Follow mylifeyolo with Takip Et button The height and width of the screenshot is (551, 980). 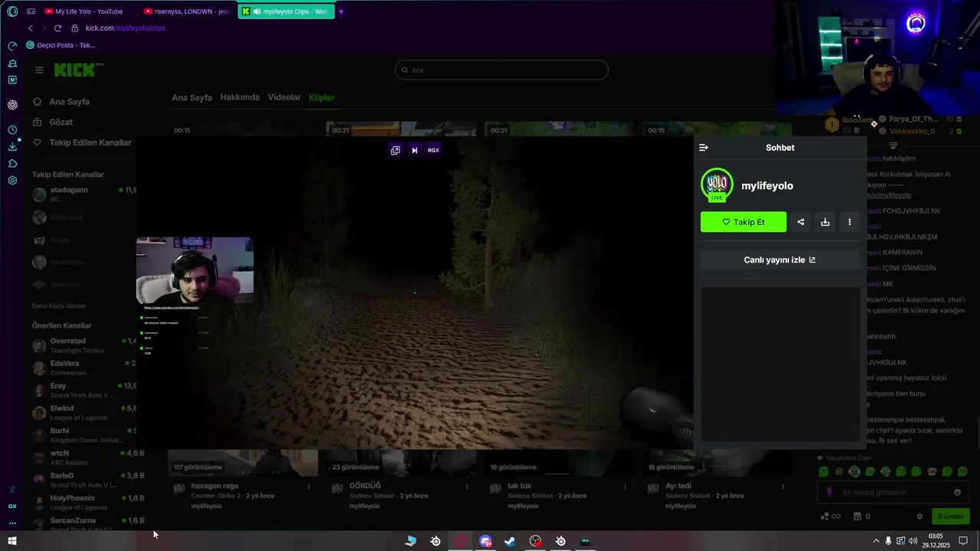[743, 222]
